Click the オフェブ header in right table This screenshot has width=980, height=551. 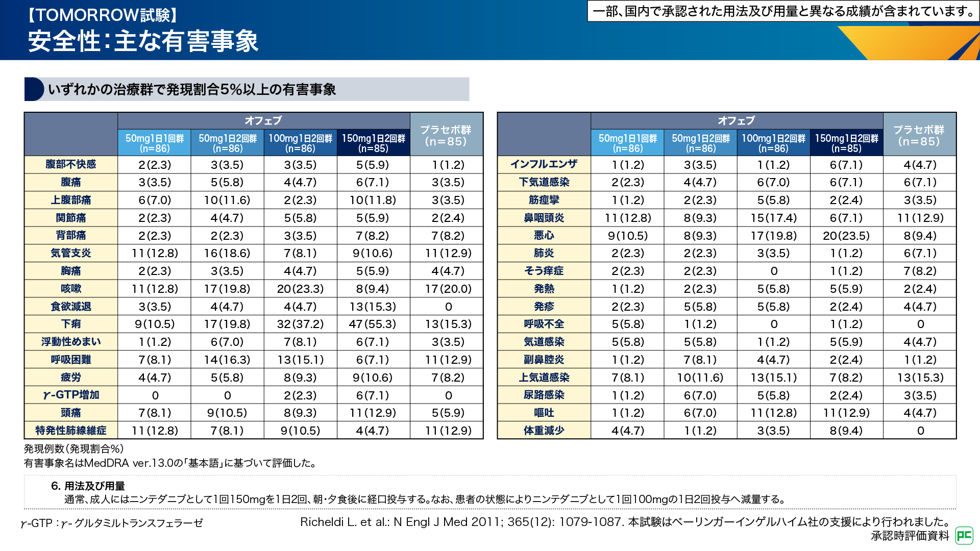(736, 121)
